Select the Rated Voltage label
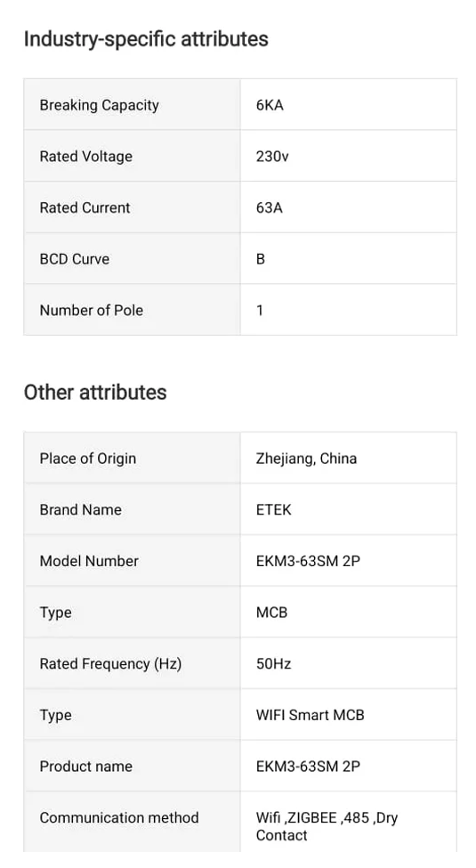 tap(85, 156)
